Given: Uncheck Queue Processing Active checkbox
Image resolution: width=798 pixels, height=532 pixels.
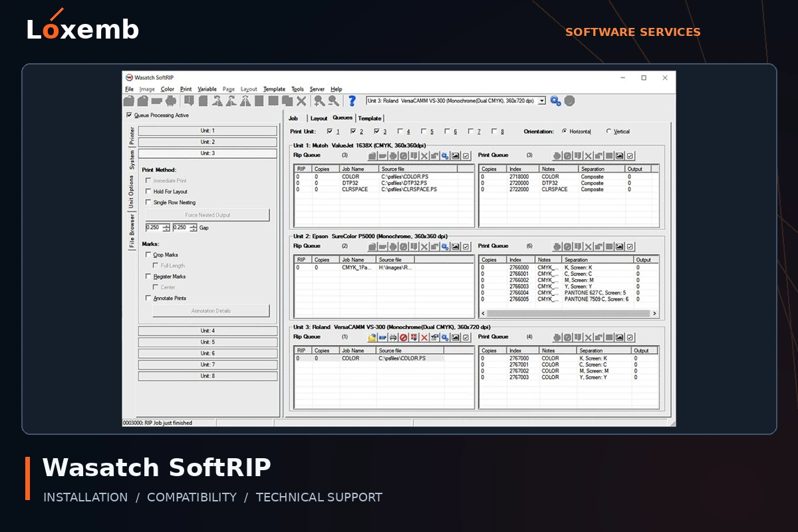Looking at the screenshot, I should tap(129, 115).
